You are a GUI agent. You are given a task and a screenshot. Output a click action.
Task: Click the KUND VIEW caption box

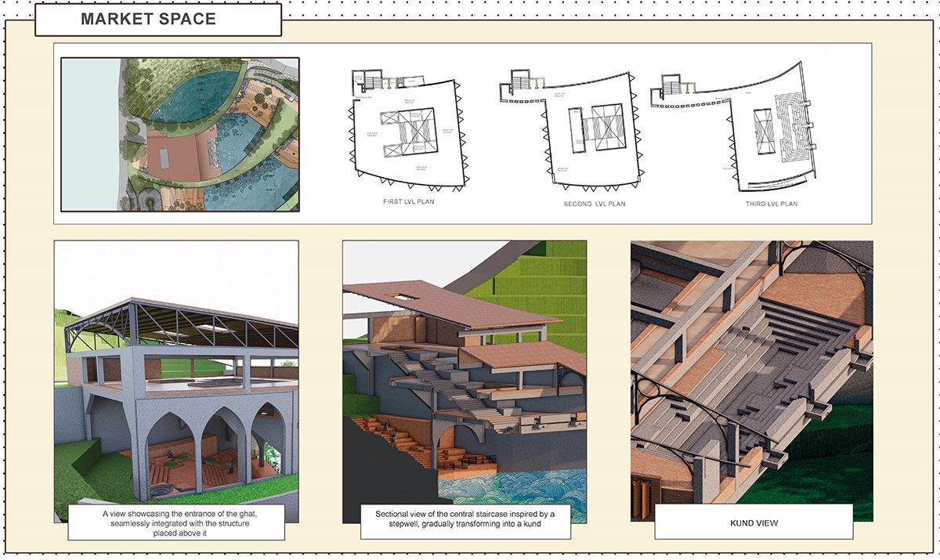click(x=753, y=522)
